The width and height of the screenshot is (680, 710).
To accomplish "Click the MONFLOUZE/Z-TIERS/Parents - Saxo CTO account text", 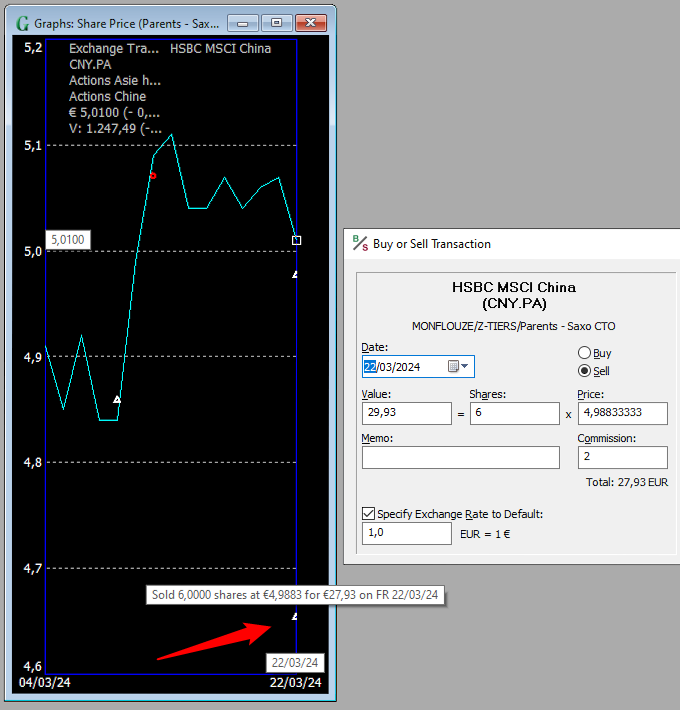I will coord(513,326).
